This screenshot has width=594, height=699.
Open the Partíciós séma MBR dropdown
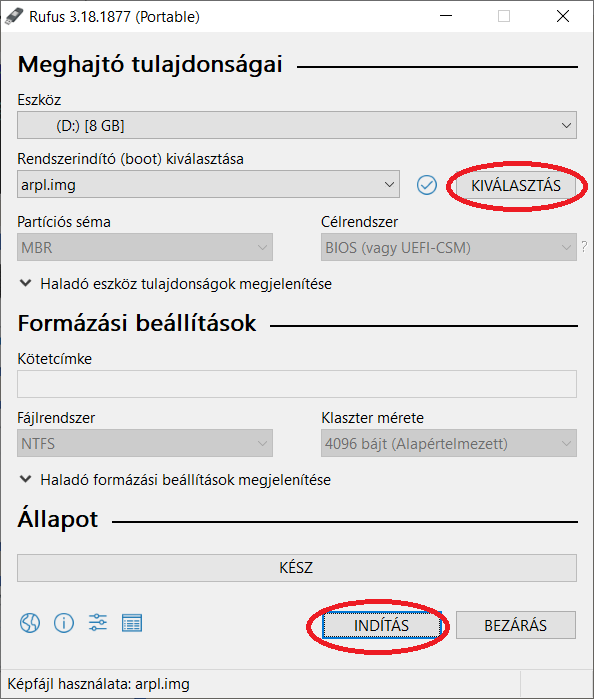[x=145, y=247]
